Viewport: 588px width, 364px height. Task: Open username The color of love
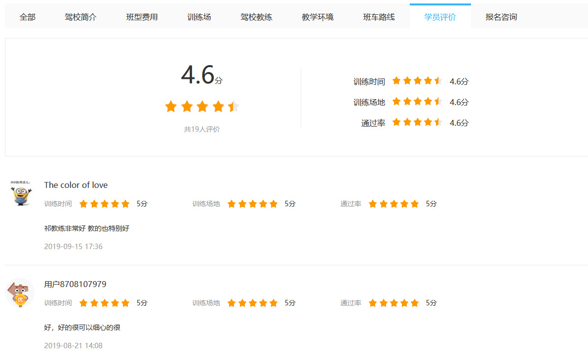click(x=76, y=185)
